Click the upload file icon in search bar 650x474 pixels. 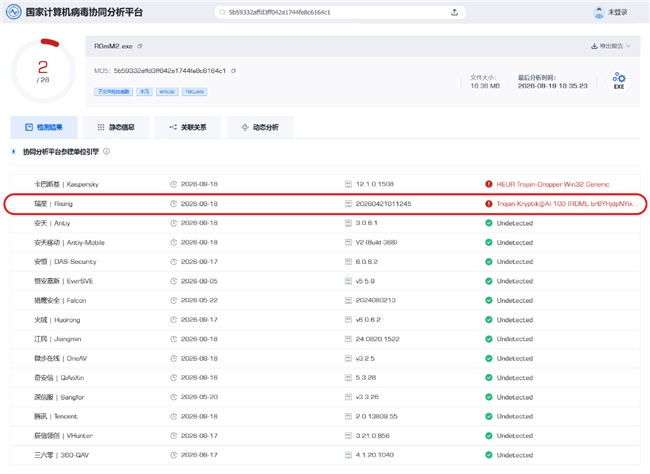coord(454,12)
